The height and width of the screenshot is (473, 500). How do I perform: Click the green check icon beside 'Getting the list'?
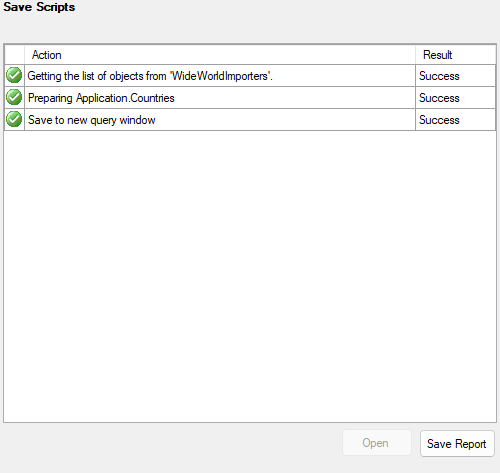(14, 75)
